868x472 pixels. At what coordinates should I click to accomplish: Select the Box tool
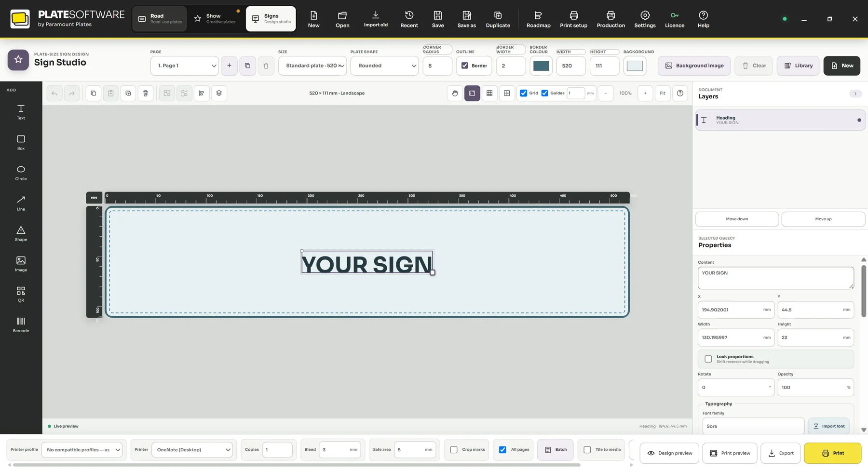coord(21,143)
